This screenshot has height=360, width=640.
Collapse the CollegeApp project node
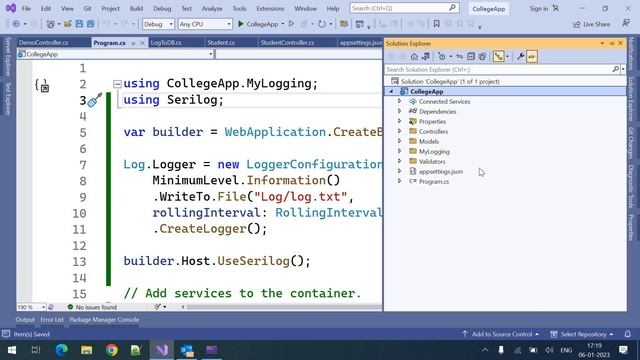click(x=391, y=91)
